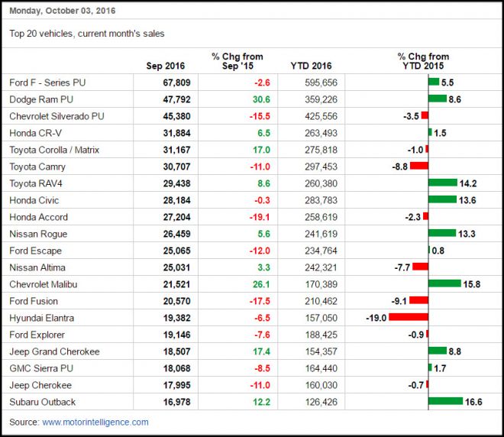
Task: Click the Sep 2016 value 45,380
Action: (x=176, y=116)
